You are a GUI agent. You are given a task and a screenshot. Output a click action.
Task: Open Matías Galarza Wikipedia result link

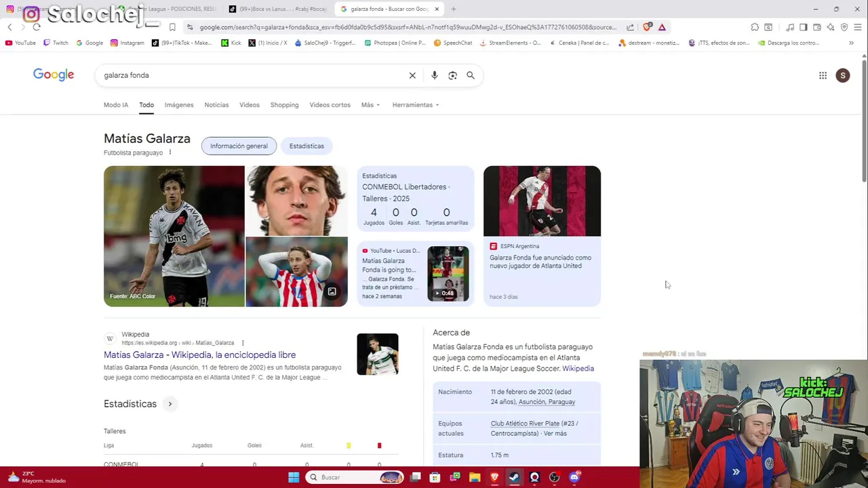[x=199, y=354]
